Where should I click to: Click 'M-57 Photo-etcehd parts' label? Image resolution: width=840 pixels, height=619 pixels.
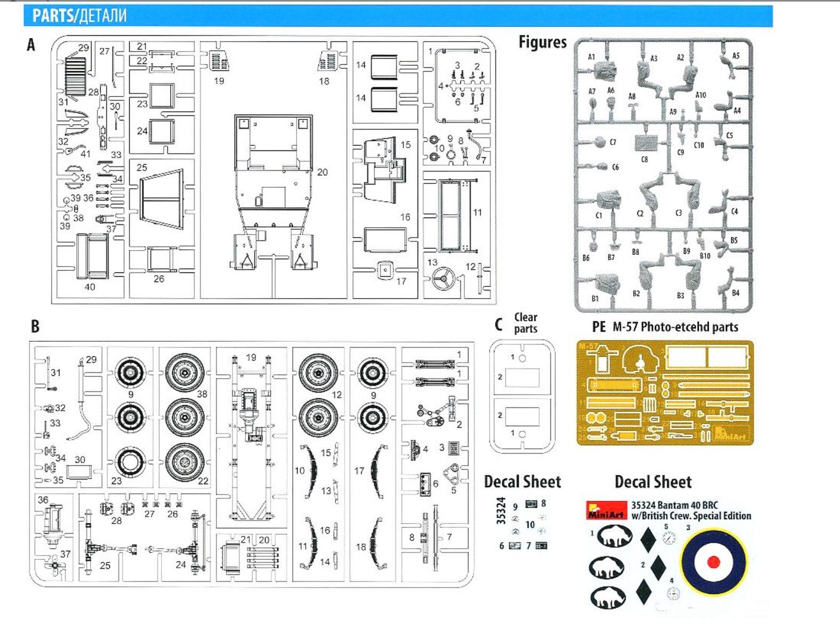(x=675, y=327)
